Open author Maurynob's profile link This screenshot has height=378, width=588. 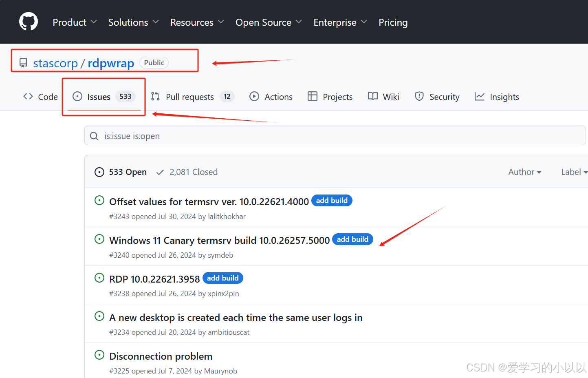pyautogui.click(x=220, y=371)
